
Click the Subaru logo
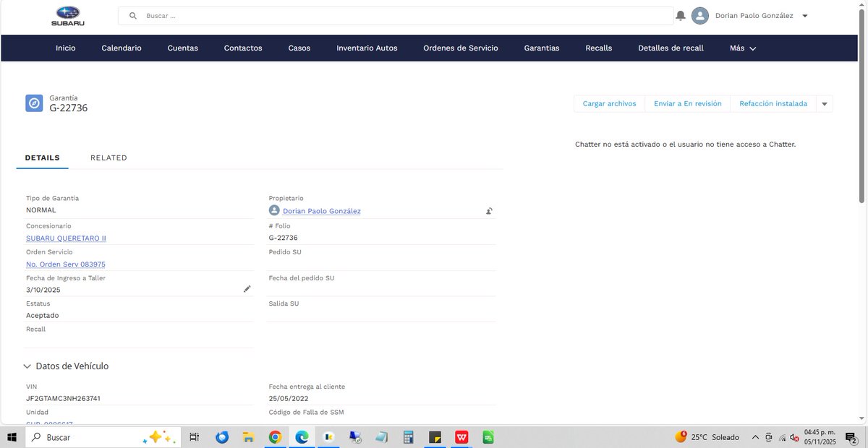coord(68,16)
